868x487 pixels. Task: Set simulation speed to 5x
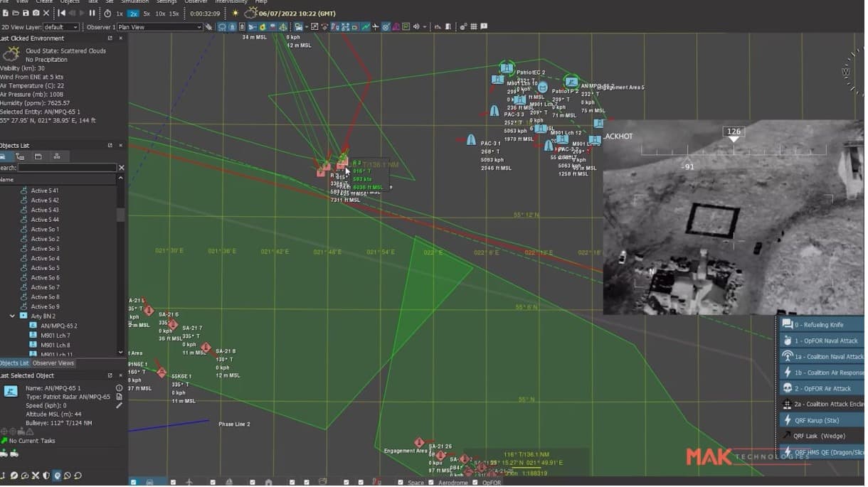click(x=147, y=14)
